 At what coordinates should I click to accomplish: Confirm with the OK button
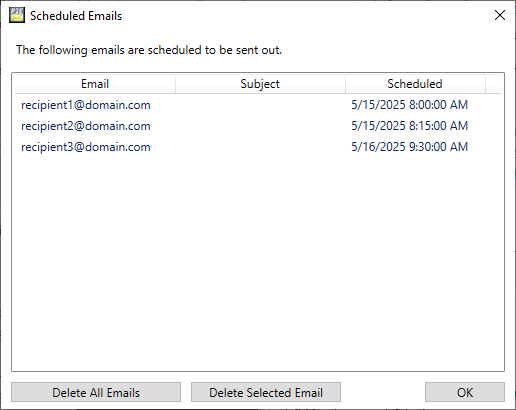point(465,392)
